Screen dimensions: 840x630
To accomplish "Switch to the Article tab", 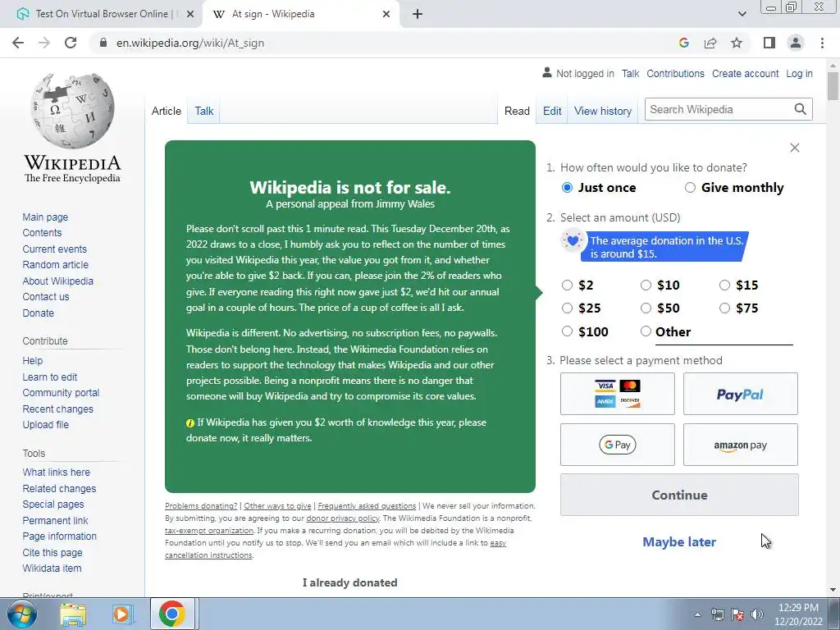I will click(166, 111).
